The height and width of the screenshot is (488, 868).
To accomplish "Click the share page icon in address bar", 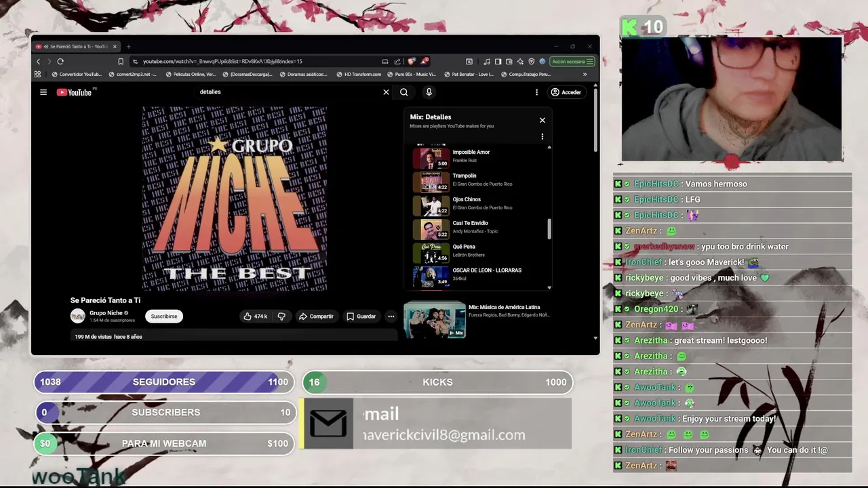I will pyautogui.click(x=397, y=61).
